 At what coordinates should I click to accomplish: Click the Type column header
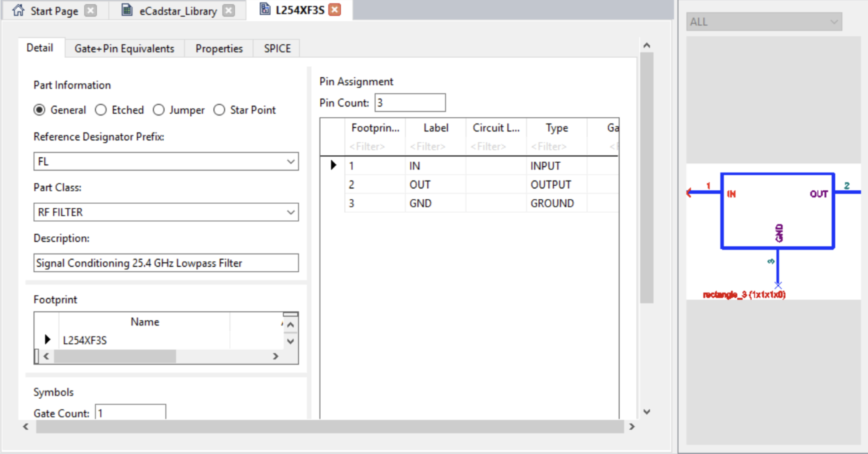(x=557, y=128)
